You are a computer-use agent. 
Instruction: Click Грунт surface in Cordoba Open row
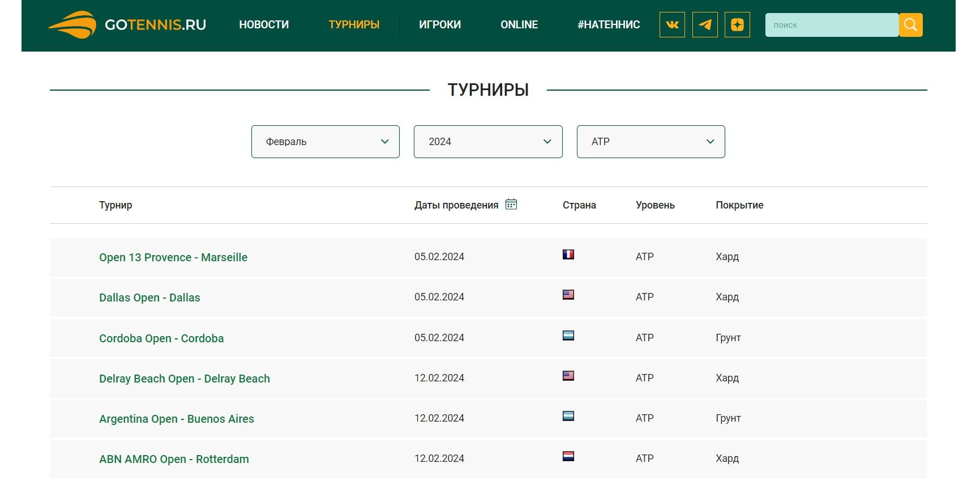[728, 338]
